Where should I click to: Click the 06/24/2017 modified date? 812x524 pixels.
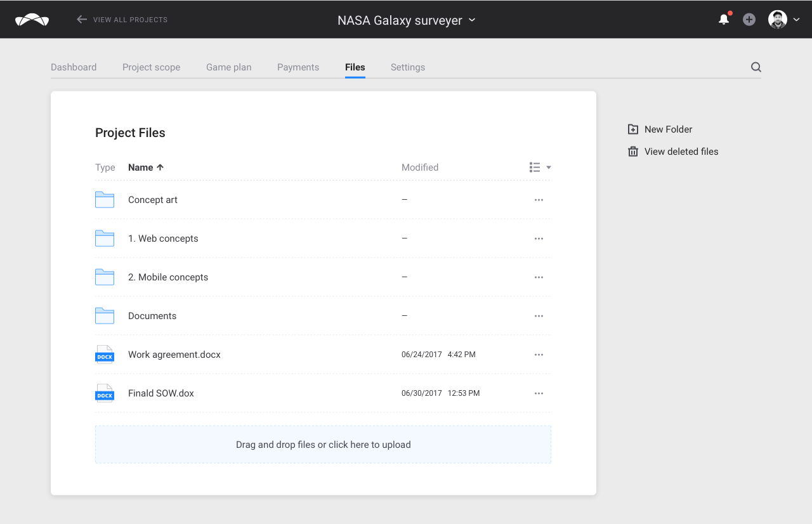[422, 355]
